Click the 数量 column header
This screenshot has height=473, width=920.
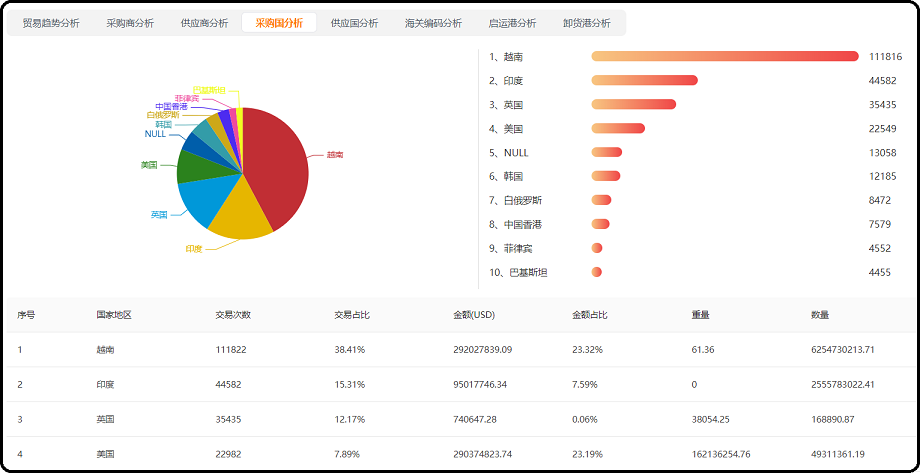coord(820,315)
